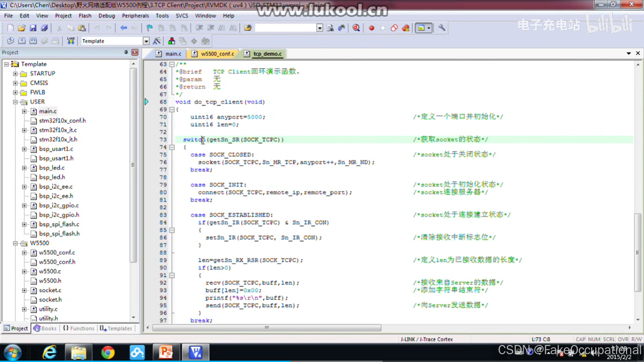The image size is (644, 362).
Task: Click the find text input field in the toolbar
Action: [x=286, y=28]
